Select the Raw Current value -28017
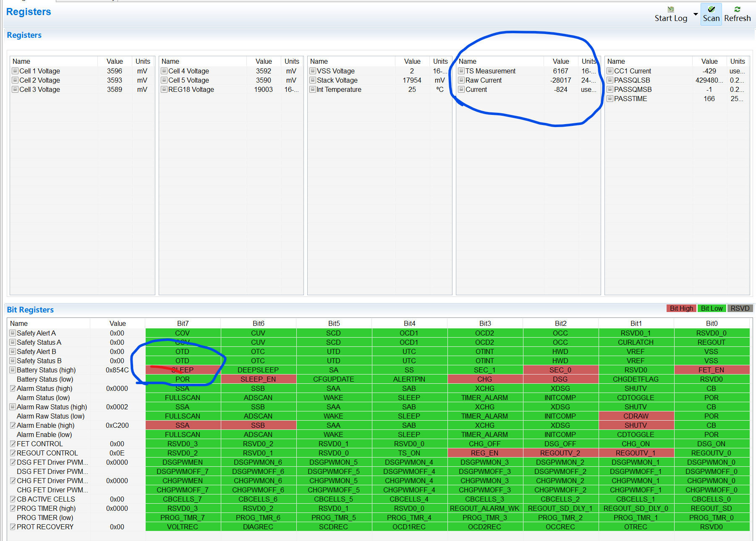This screenshot has width=756, height=541. coord(560,80)
